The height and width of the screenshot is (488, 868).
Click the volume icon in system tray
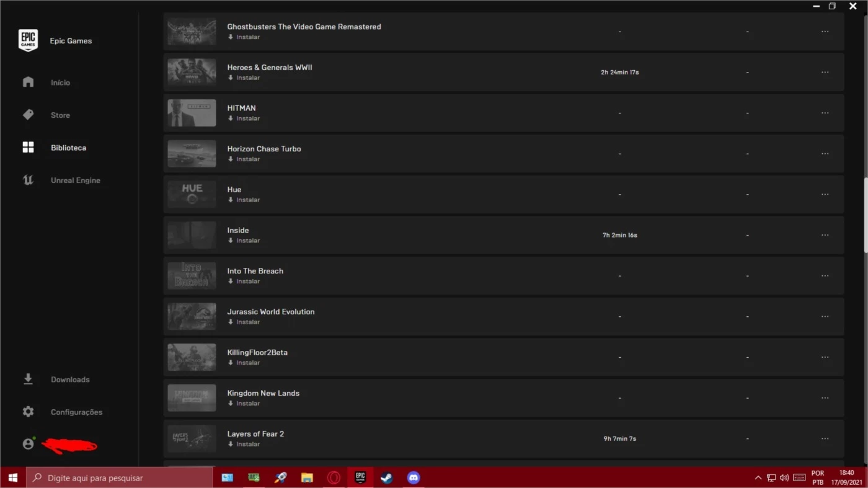coord(784,477)
